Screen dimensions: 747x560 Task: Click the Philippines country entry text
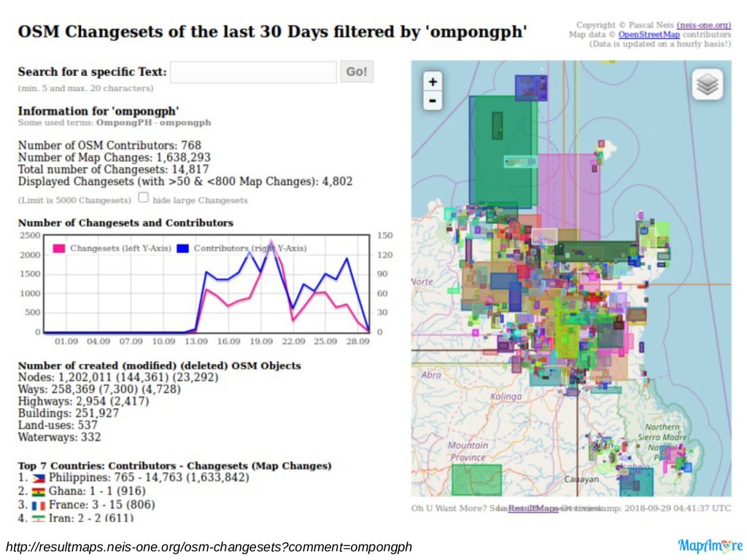(149, 478)
